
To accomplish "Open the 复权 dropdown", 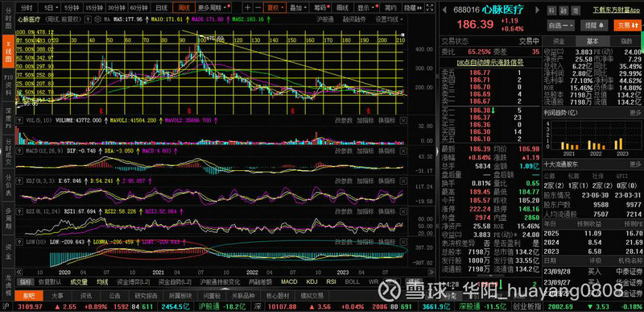I will click(x=275, y=8).
